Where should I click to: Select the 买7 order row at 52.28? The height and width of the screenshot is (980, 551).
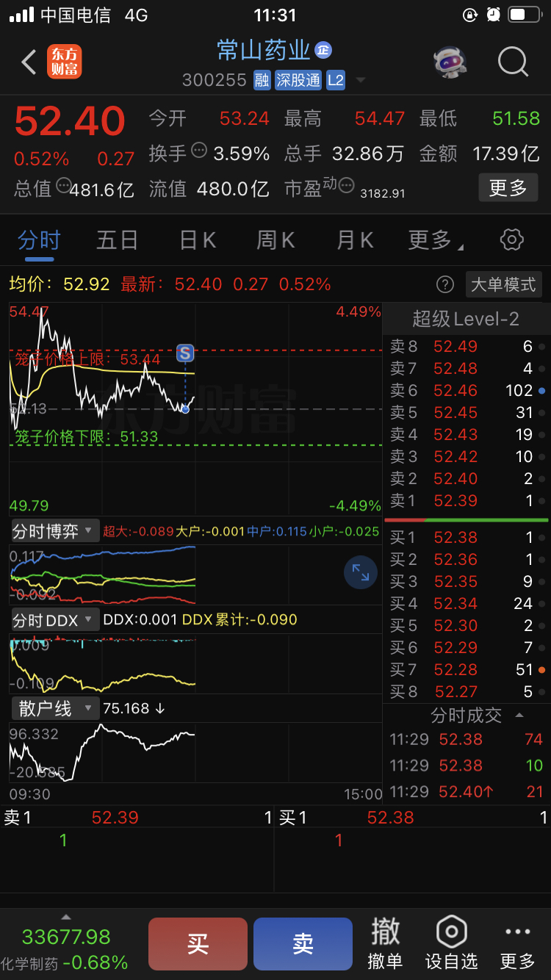pyautogui.click(x=466, y=670)
